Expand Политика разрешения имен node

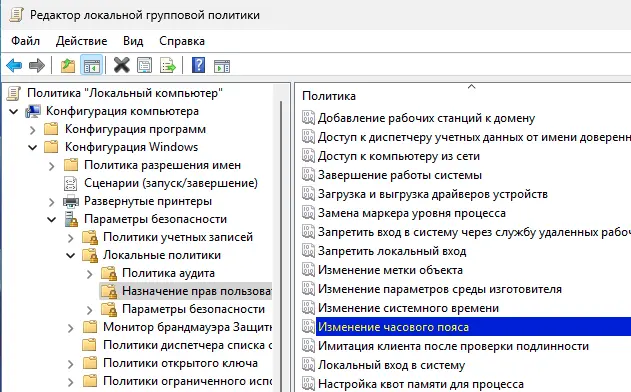tap(52, 165)
